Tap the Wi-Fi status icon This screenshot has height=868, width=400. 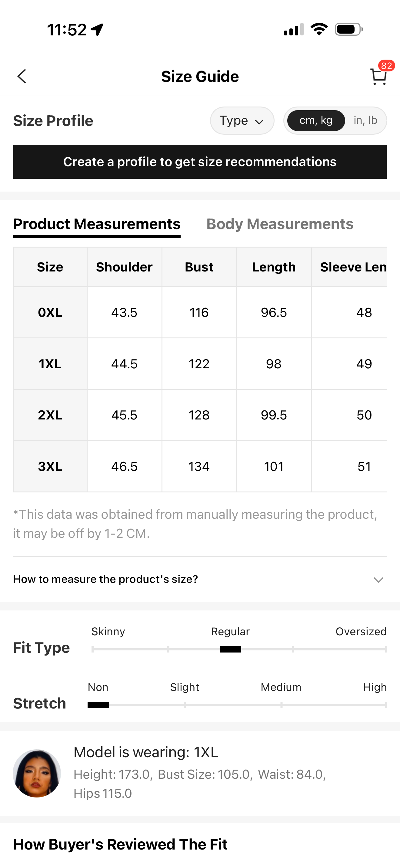click(x=319, y=29)
